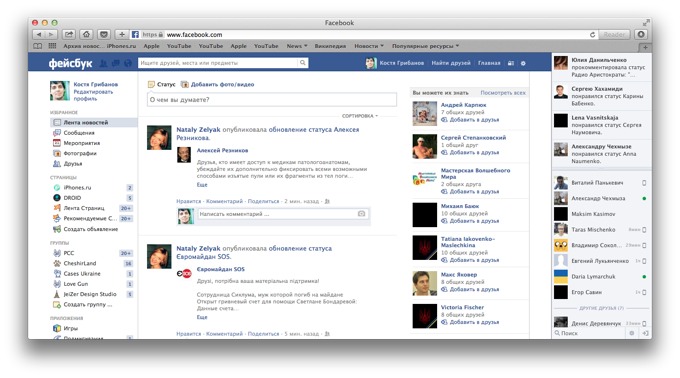The width and height of the screenshot is (680, 378).
Task: Open chat with Taras Mischenko
Action: 601,230
